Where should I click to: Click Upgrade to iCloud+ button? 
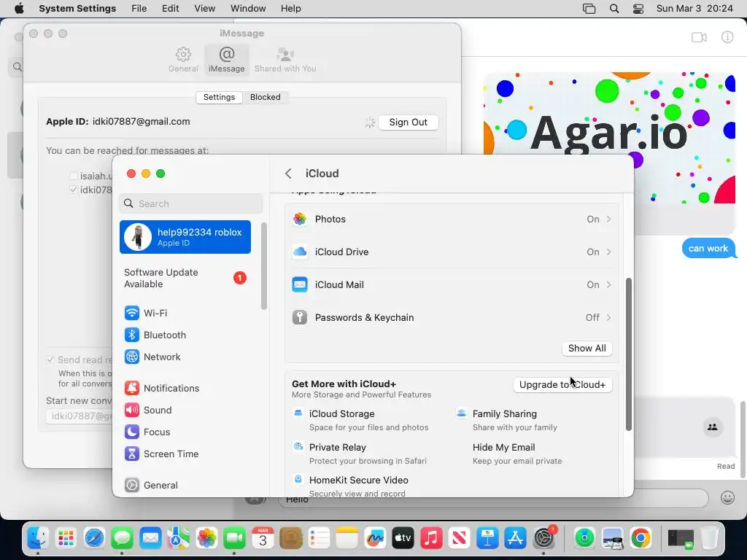click(x=562, y=385)
